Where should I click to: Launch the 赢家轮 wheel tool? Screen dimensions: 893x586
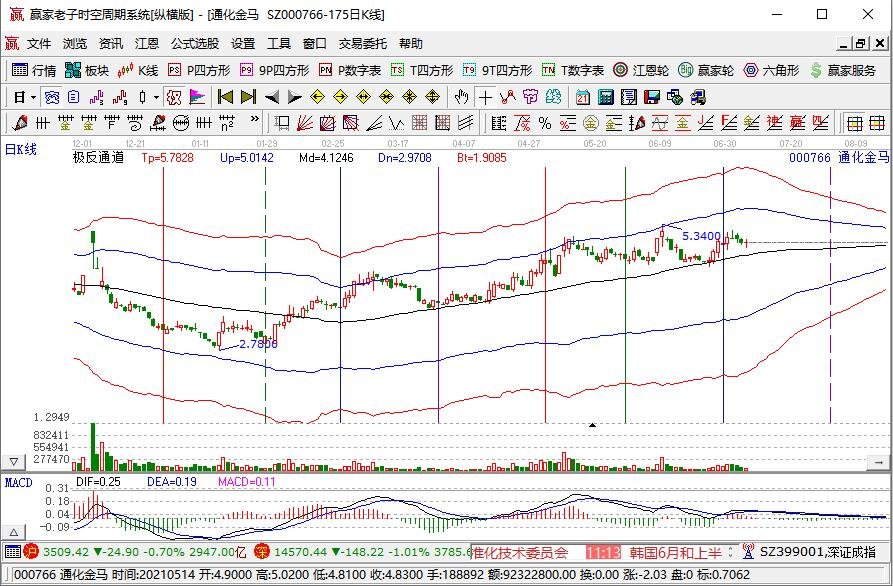tap(706, 70)
